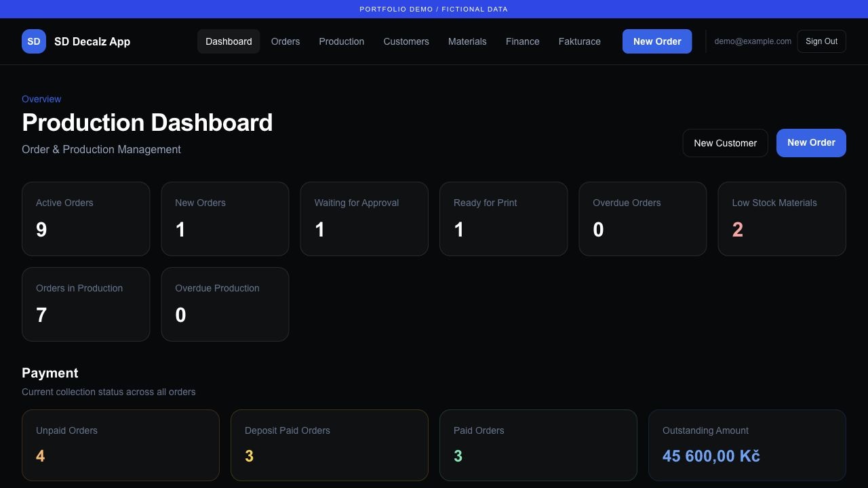Click the Overdue Production card
This screenshot has height=488, width=868.
(x=225, y=304)
